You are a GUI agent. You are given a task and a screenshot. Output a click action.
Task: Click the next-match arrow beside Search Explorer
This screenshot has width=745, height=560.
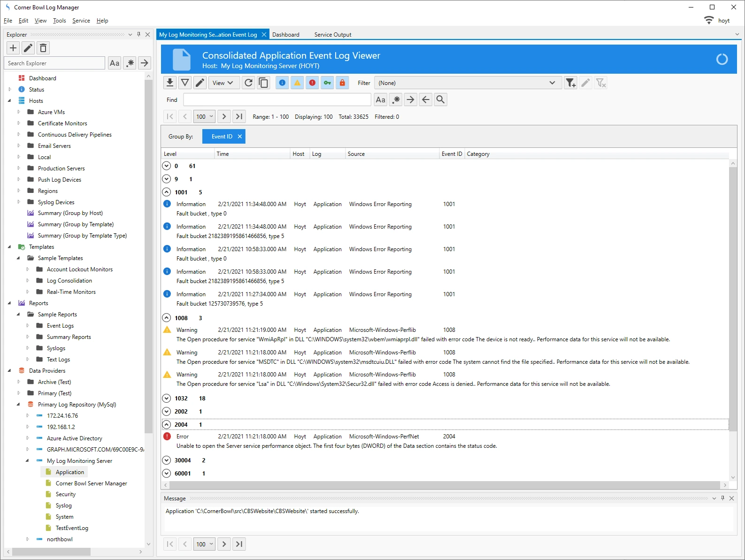coord(145,63)
